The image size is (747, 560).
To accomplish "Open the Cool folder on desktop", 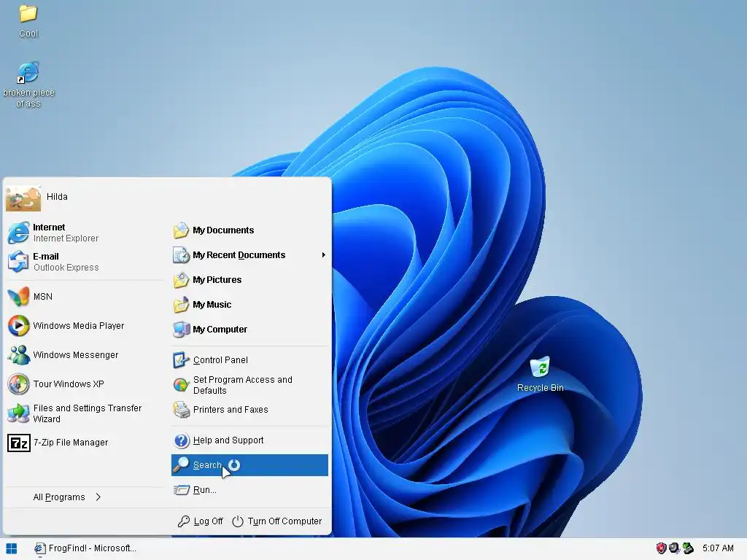I will pos(28,20).
